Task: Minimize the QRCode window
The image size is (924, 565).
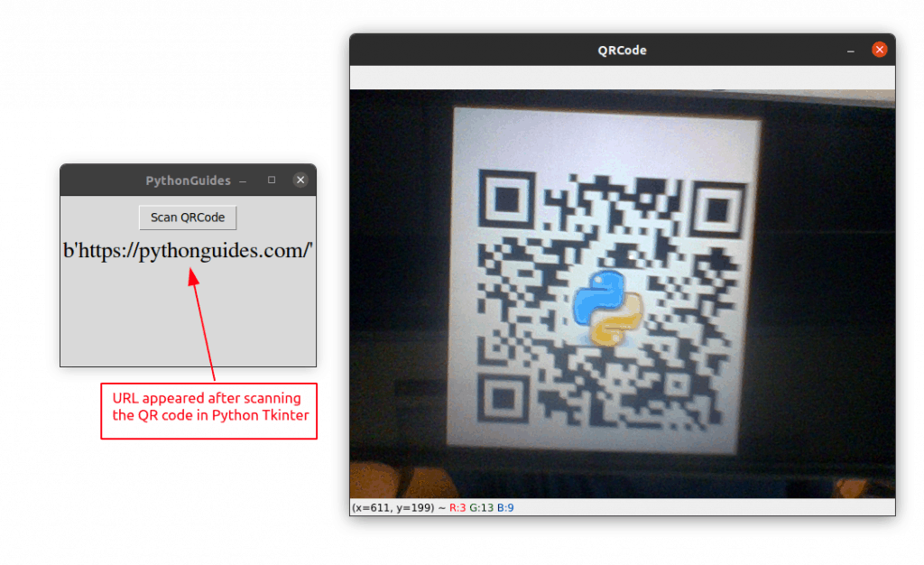Action: 850,51
